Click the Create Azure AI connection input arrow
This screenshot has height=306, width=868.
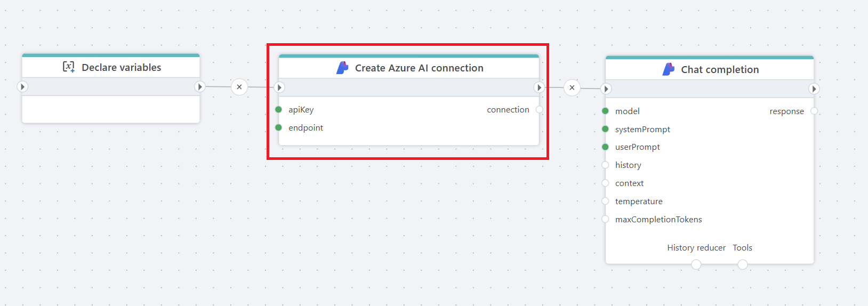[279, 87]
